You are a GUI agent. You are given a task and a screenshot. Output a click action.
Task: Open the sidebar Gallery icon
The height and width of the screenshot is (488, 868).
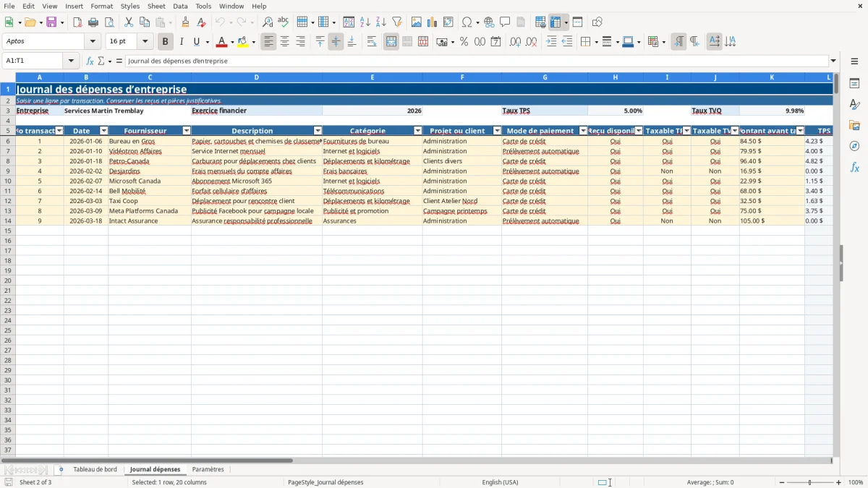coord(854,125)
